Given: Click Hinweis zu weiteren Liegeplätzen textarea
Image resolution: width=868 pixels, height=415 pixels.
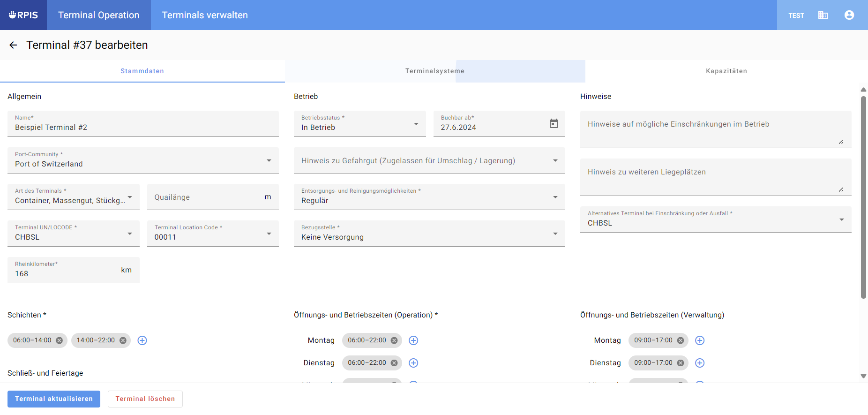Looking at the screenshot, I should (x=716, y=177).
